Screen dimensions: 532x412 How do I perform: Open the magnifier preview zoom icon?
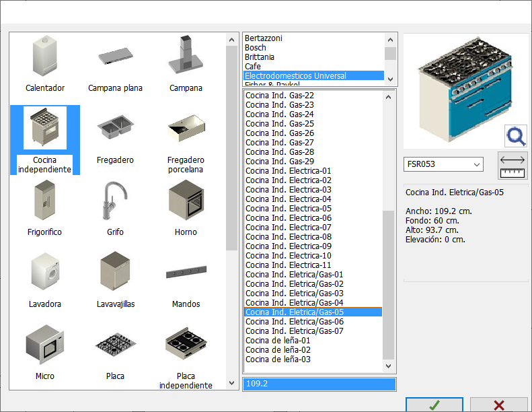pos(516,136)
